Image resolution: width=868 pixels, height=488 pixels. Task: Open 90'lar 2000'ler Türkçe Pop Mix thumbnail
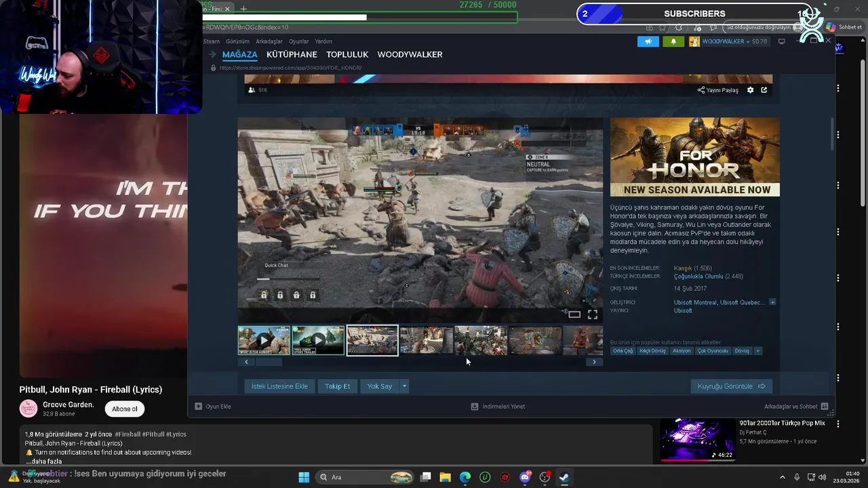698,439
